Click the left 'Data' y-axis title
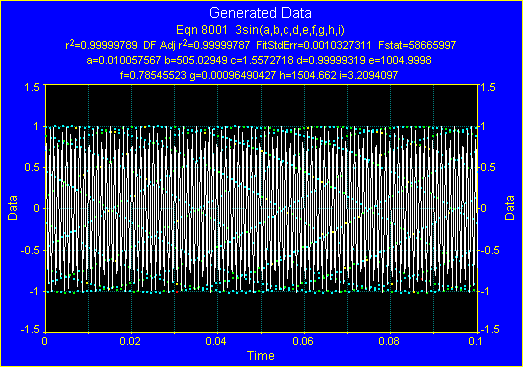This screenshot has width=523, height=367. pos(13,208)
